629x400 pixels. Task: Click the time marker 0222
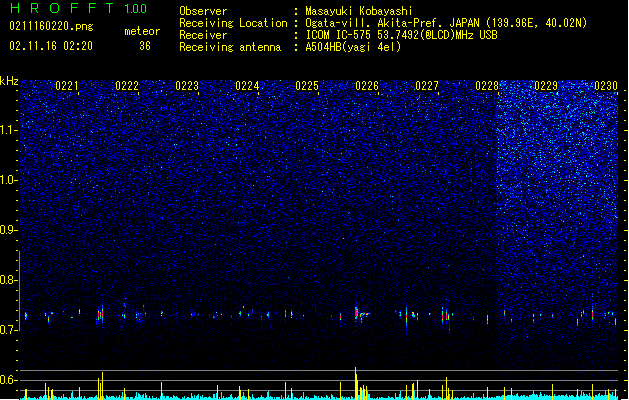click(x=127, y=86)
